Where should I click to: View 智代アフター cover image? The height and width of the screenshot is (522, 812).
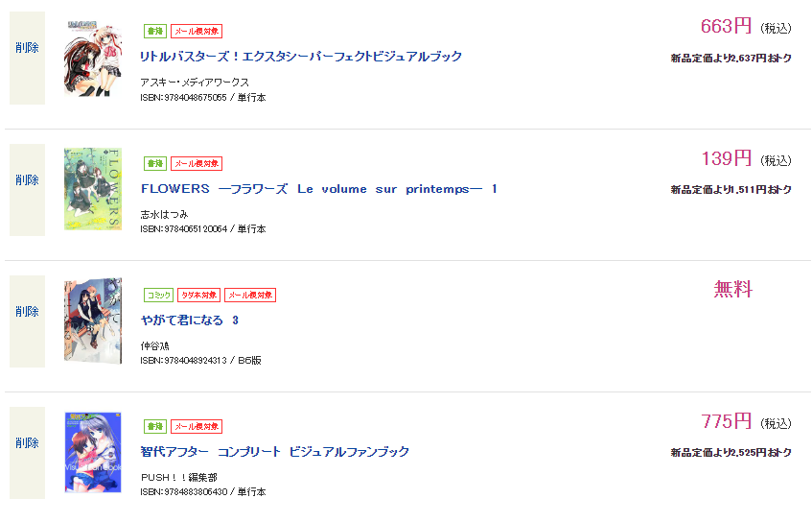pyautogui.click(x=92, y=452)
